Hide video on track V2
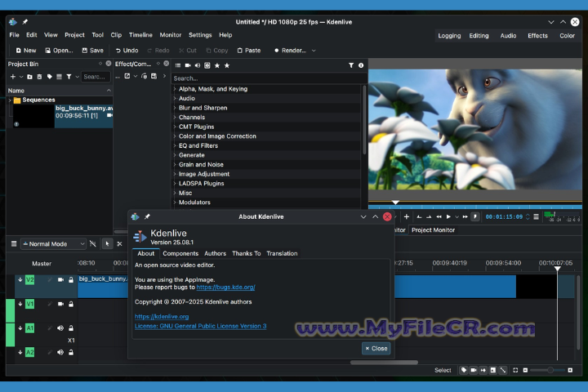The width and height of the screenshot is (588, 392). click(60, 280)
